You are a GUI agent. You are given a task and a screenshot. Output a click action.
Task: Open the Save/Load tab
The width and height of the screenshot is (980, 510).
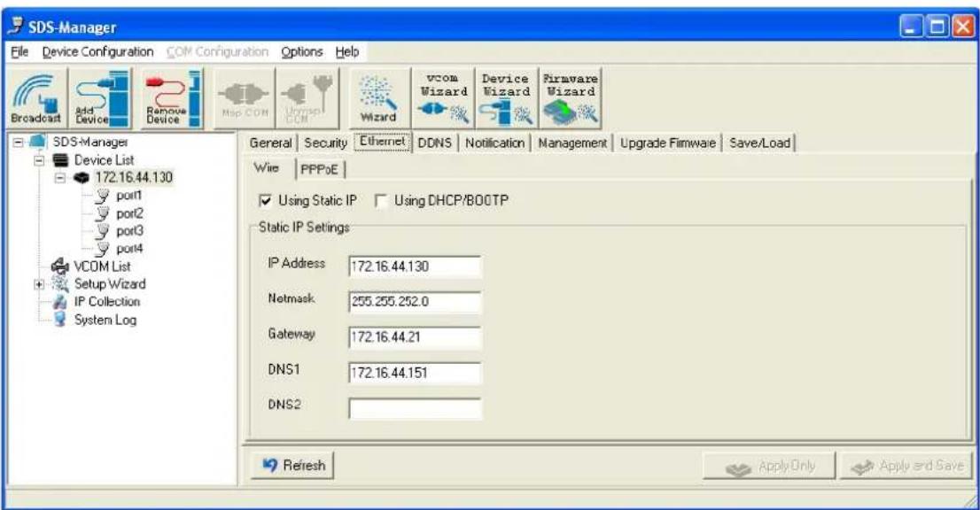click(x=759, y=143)
